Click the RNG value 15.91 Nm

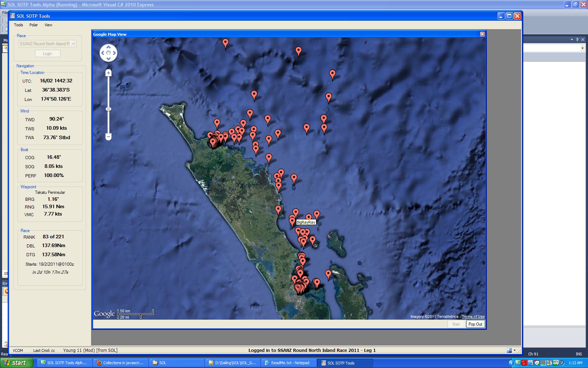[53, 206]
